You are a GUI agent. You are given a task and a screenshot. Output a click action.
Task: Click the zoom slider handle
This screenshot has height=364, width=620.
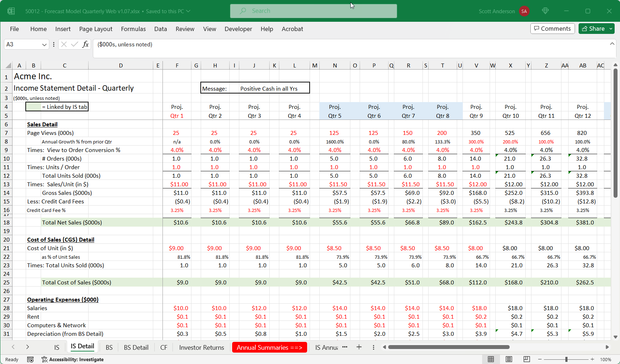566,359
